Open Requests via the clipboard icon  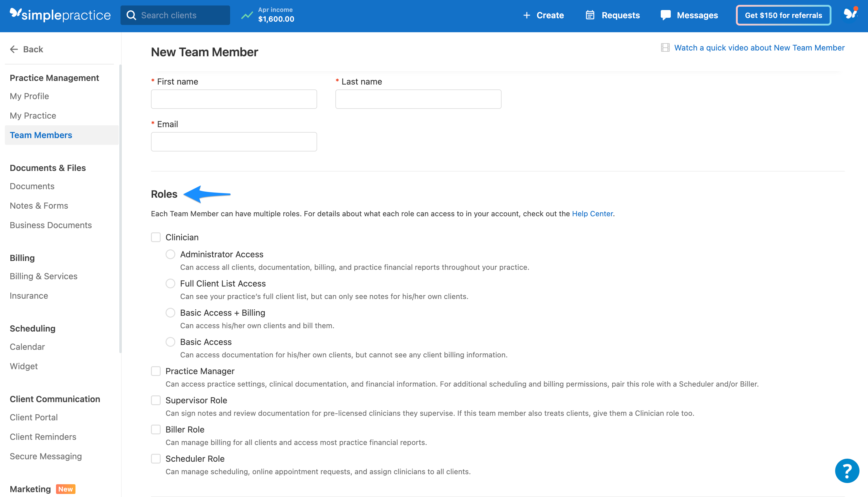click(x=590, y=15)
